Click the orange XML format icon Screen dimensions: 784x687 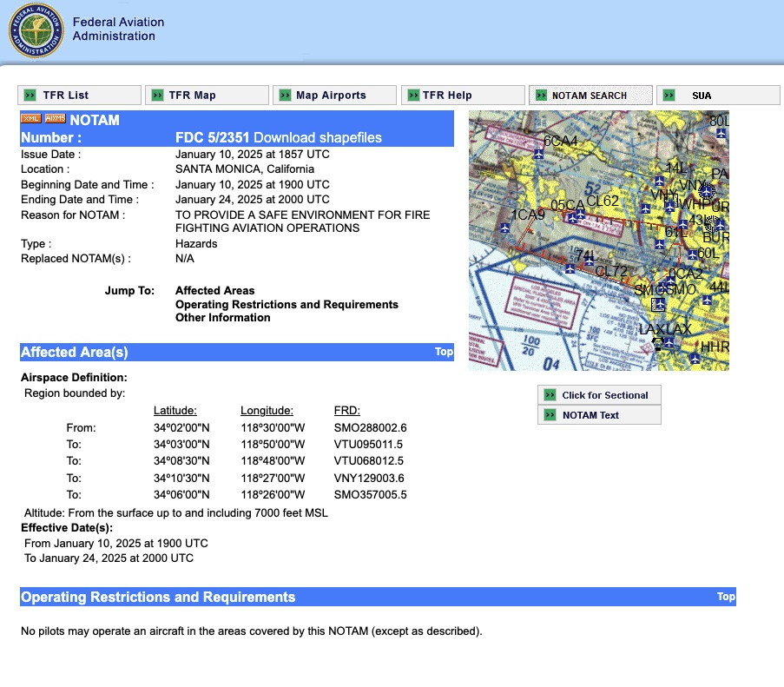30,119
